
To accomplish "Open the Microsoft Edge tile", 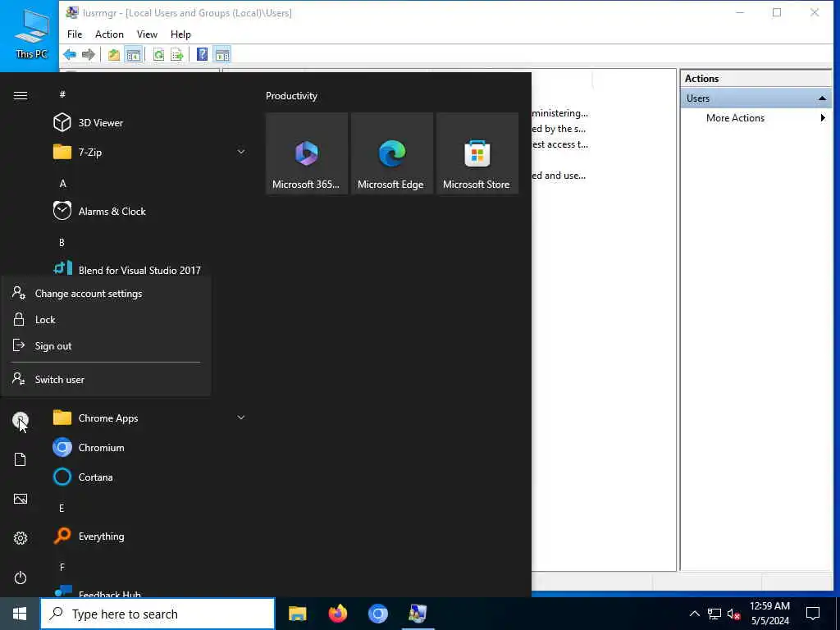I will [391, 153].
